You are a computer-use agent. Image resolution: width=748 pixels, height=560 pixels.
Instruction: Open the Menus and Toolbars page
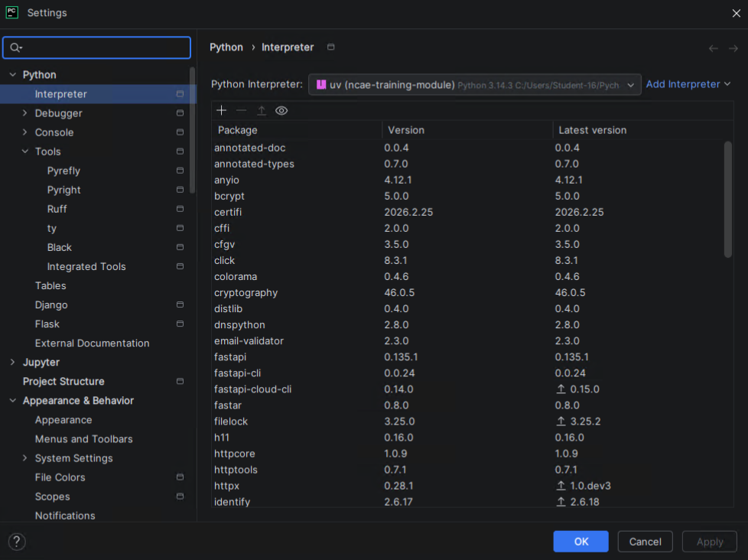(83, 439)
